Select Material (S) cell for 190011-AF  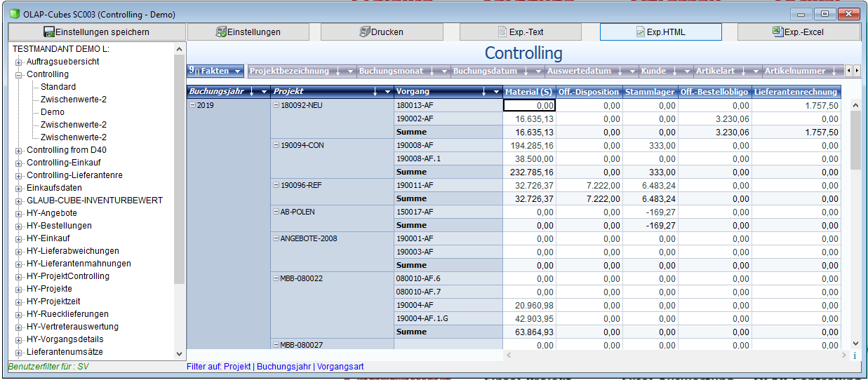click(528, 185)
